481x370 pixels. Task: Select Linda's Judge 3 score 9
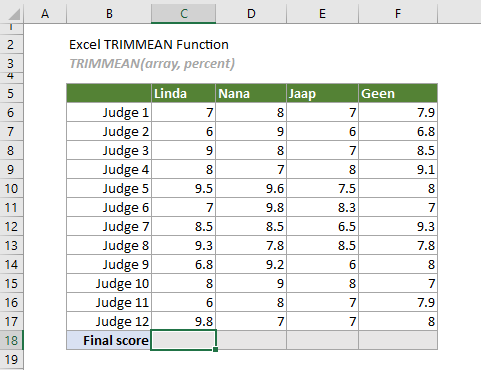183,150
